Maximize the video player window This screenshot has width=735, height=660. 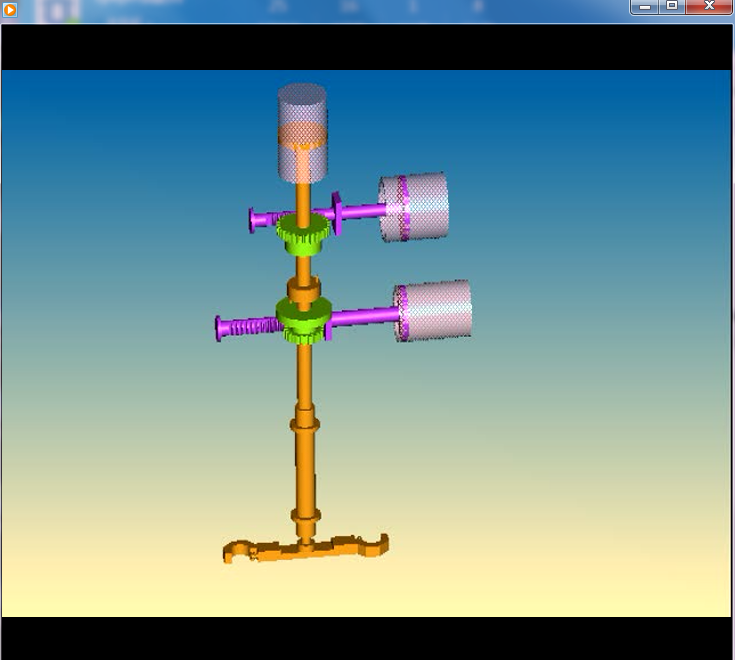click(672, 7)
